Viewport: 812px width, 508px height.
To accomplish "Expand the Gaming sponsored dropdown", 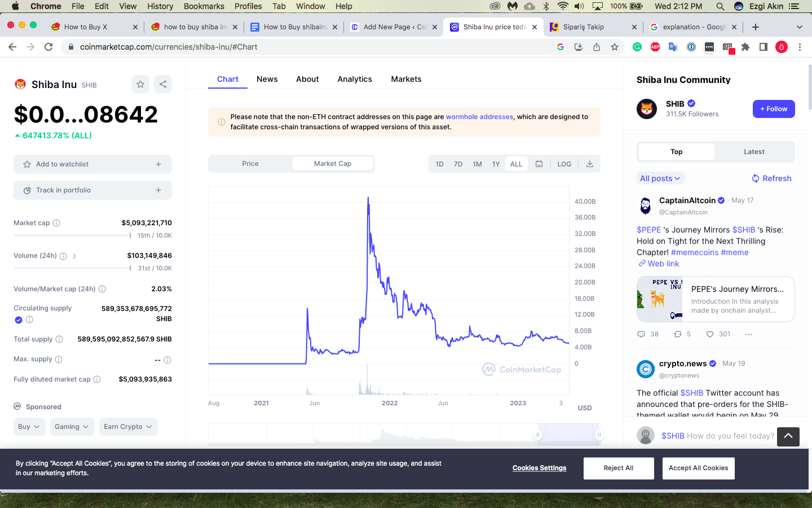I will point(72,427).
